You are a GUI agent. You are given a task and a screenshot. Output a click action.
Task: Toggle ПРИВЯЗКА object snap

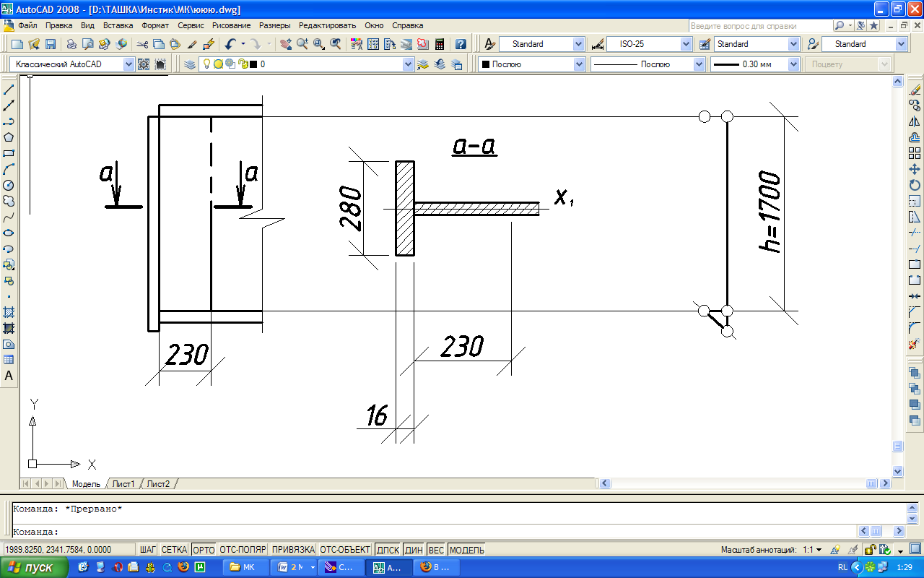click(x=293, y=550)
